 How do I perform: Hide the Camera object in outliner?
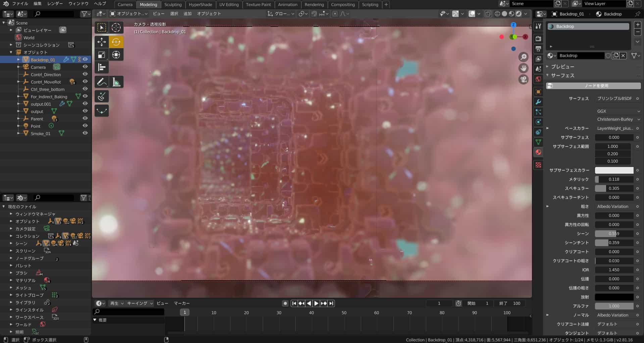tap(85, 67)
